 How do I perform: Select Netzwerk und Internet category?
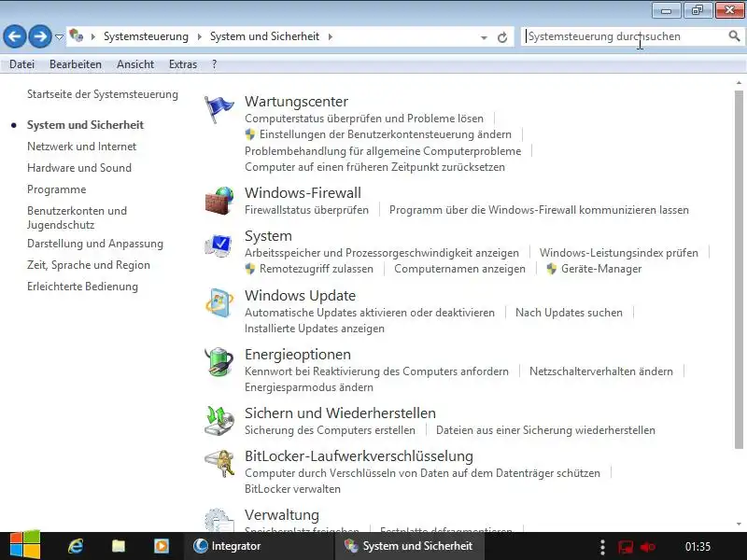pyautogui.click(x=81, y=147)
